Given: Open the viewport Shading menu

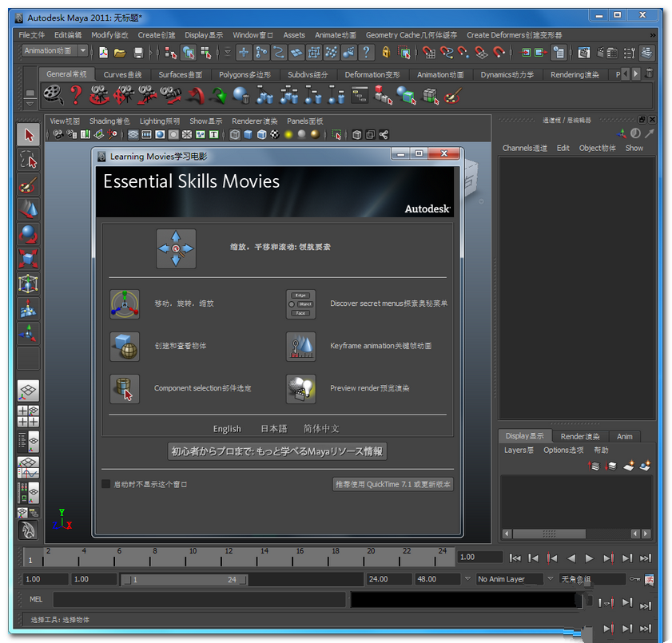Looking at the screenshot, I should pos(109,121).
